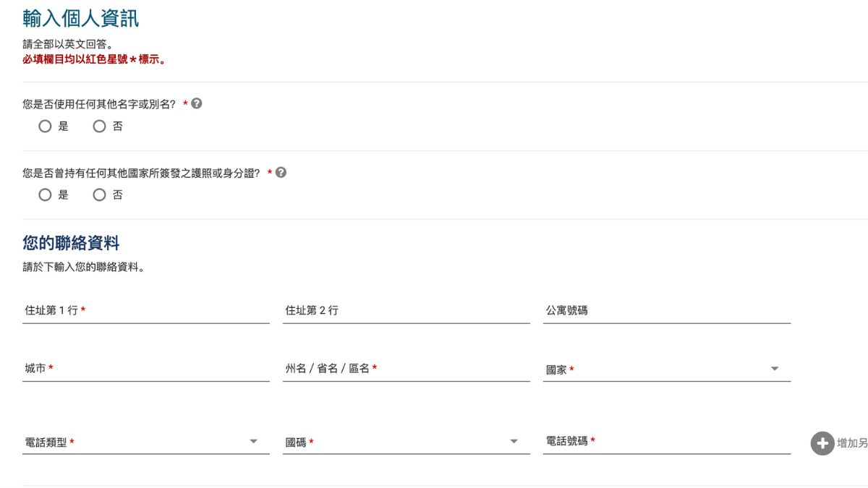Click the 輸入個人資訊 page heading

tap(81, 18)
